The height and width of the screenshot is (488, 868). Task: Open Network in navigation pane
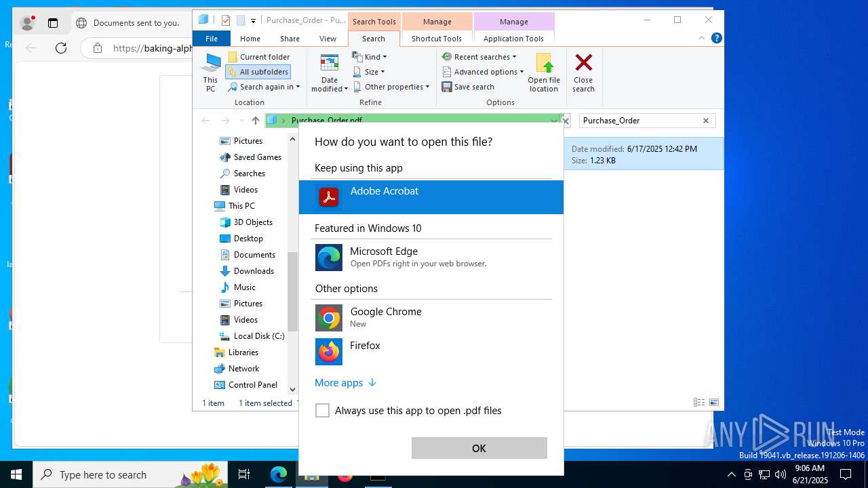click(x=243, y=369)
